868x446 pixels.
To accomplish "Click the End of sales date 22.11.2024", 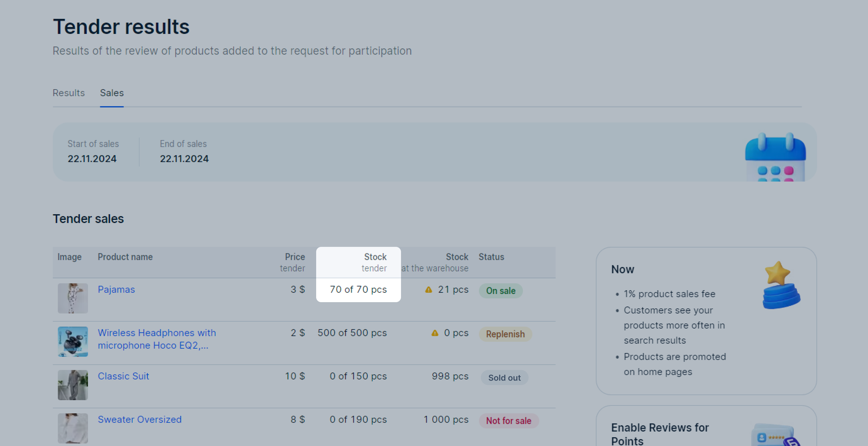I will pyautogui.click(x=184, y=159).
